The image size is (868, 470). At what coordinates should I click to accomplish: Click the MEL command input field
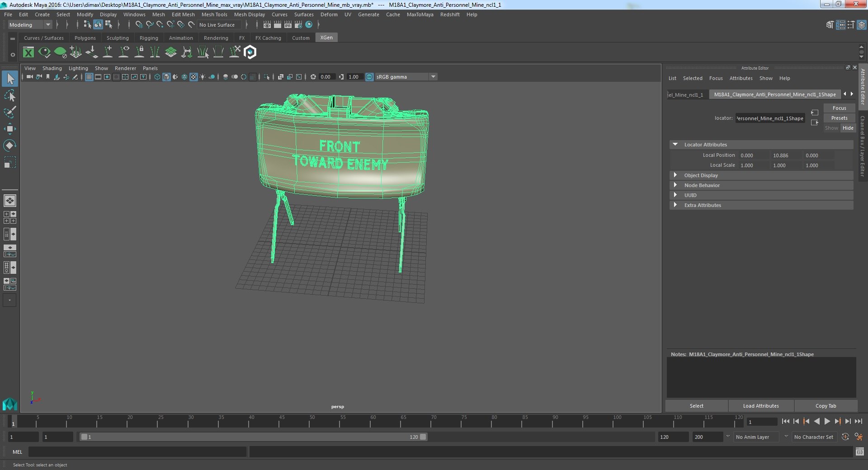tap(137, 452)
